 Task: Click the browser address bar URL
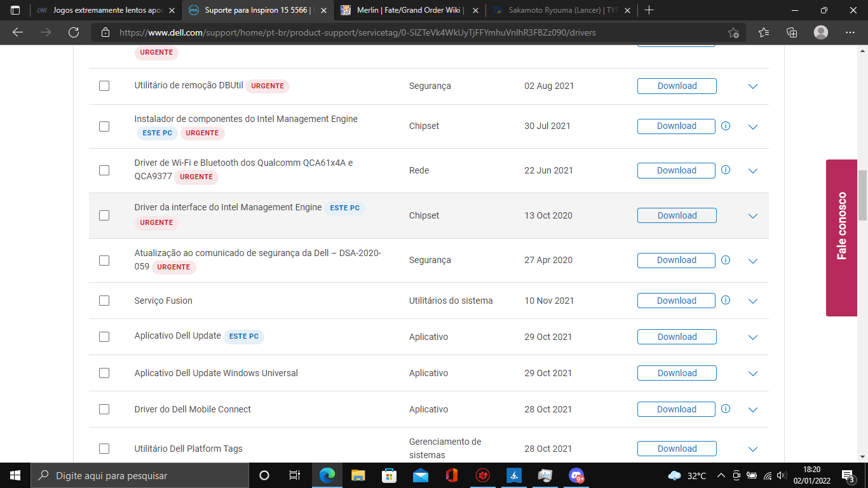click(358, 32)
